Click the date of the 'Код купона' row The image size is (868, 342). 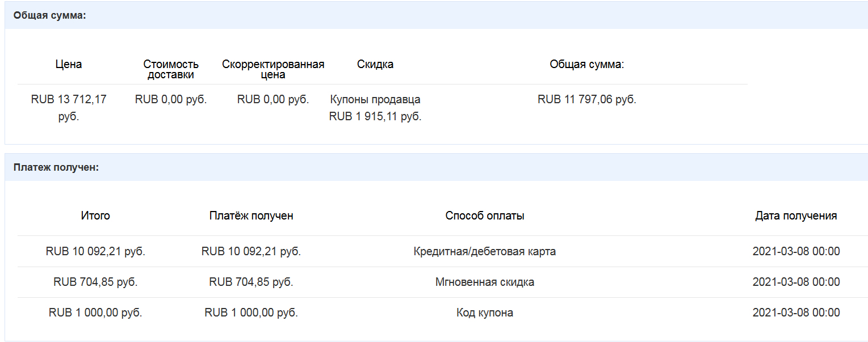[x=796, y=313]
